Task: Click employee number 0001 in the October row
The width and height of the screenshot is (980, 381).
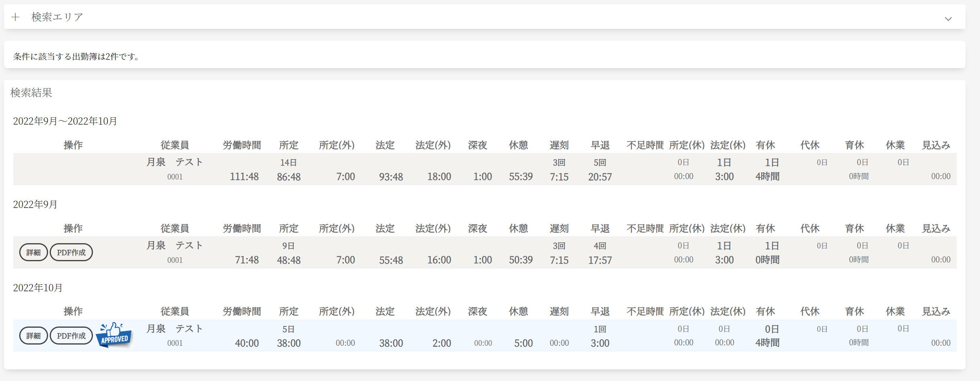Action: (x=175, y=343)
